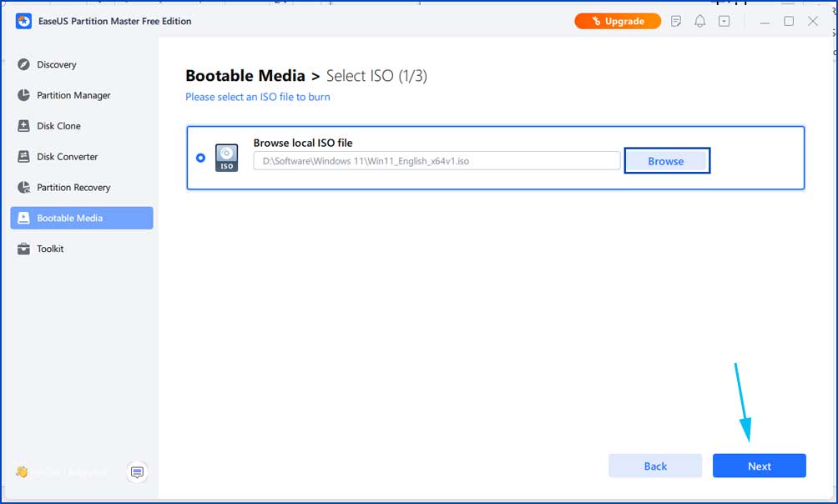Open the chat support icon at bottom

click(x=138, y=472)
